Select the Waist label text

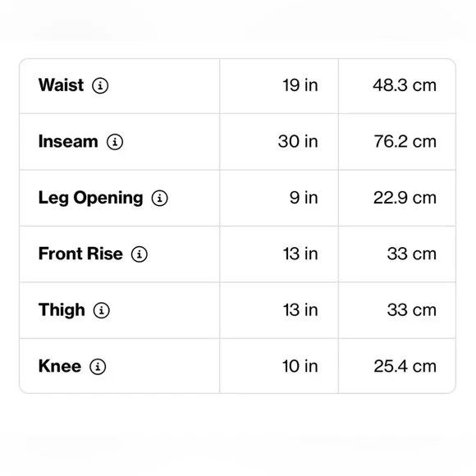(x=61, y=85)
